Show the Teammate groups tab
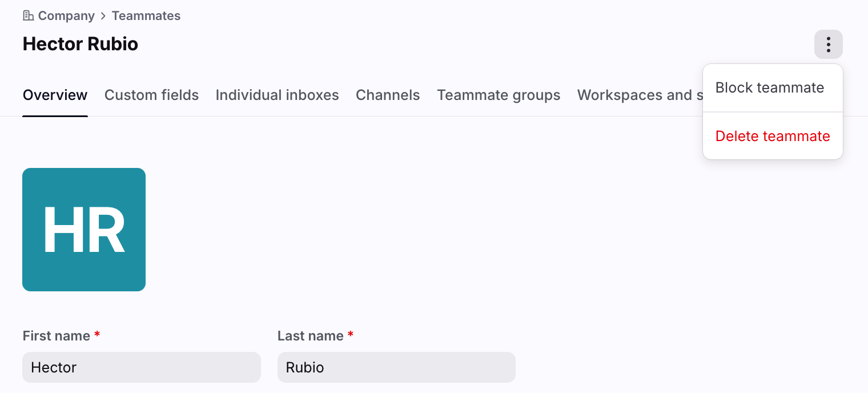 499,95
